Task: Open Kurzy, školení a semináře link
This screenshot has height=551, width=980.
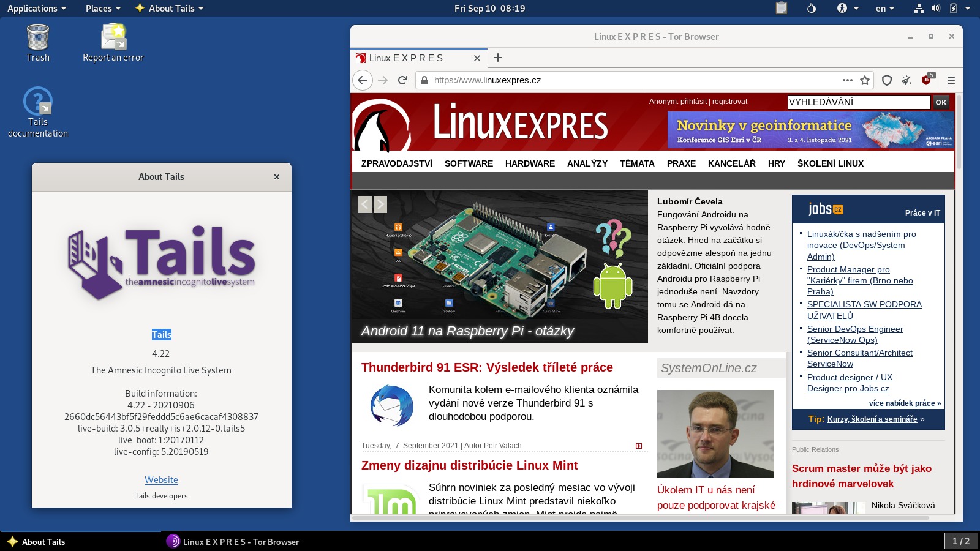Action: pos(872,419)
